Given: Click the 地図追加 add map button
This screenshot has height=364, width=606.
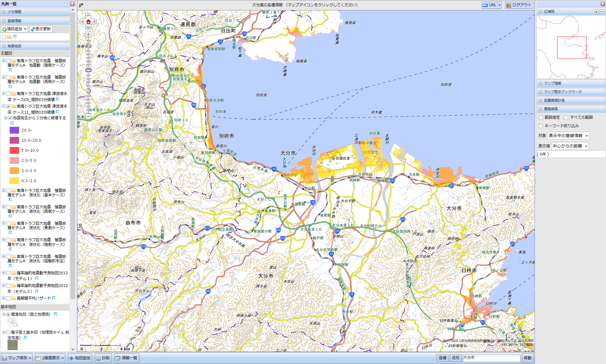Looking at the screenshot, I should [80, 358].
